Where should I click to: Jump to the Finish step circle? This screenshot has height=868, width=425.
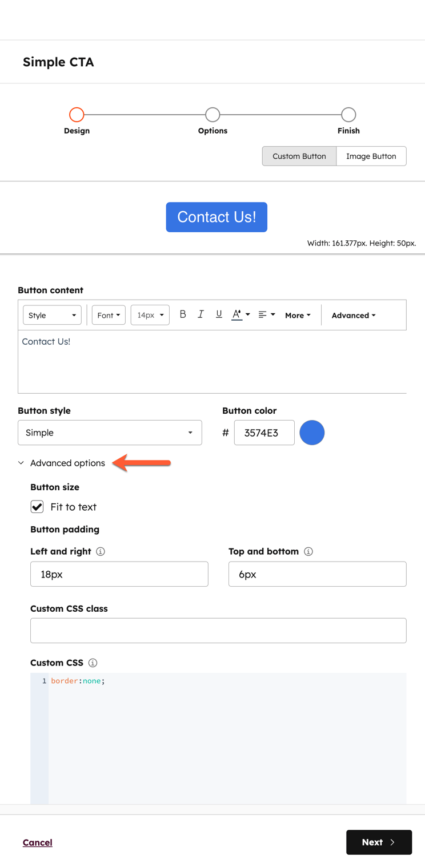[348, 115]
